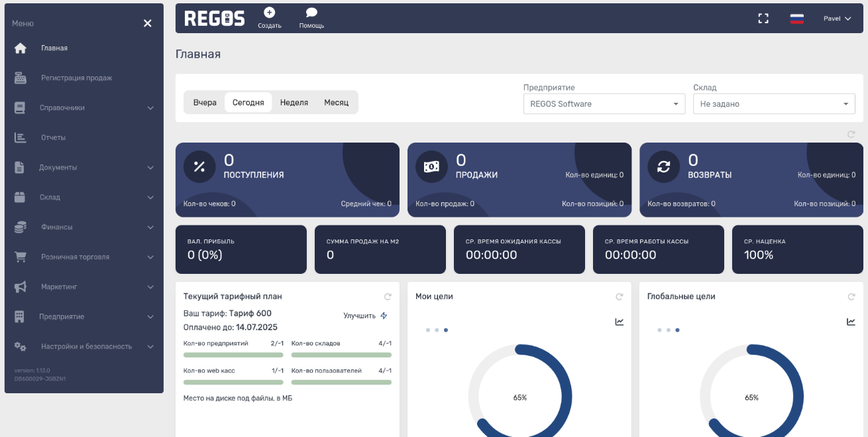The width and height of the screenshot is (868, 437).
Task: Toggle fullscreen mode icon
Action: point(763,19)
